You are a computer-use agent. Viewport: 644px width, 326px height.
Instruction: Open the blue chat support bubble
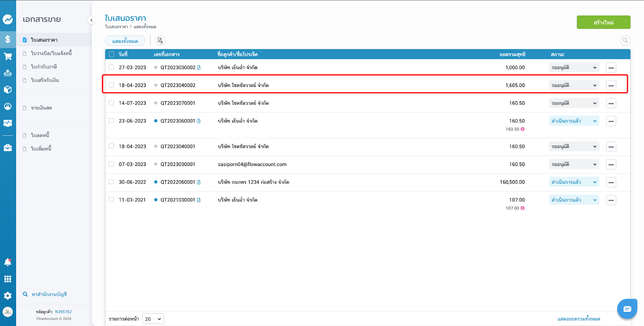(627, 309)
